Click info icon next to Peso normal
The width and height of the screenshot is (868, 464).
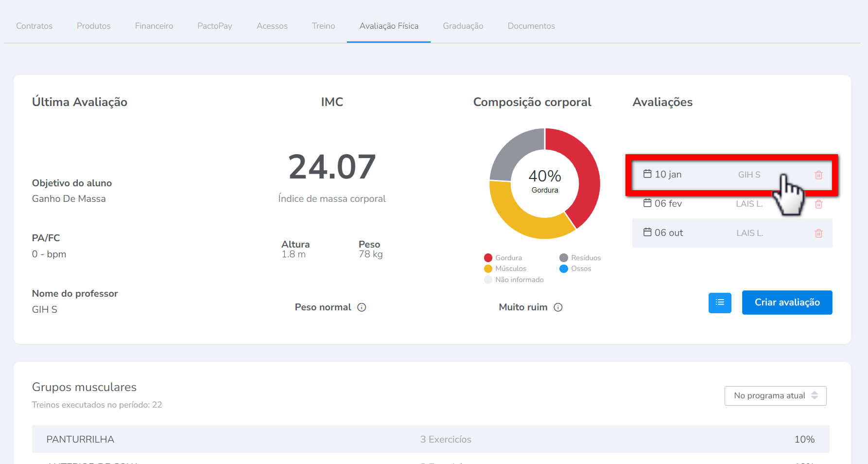point(362,307)
